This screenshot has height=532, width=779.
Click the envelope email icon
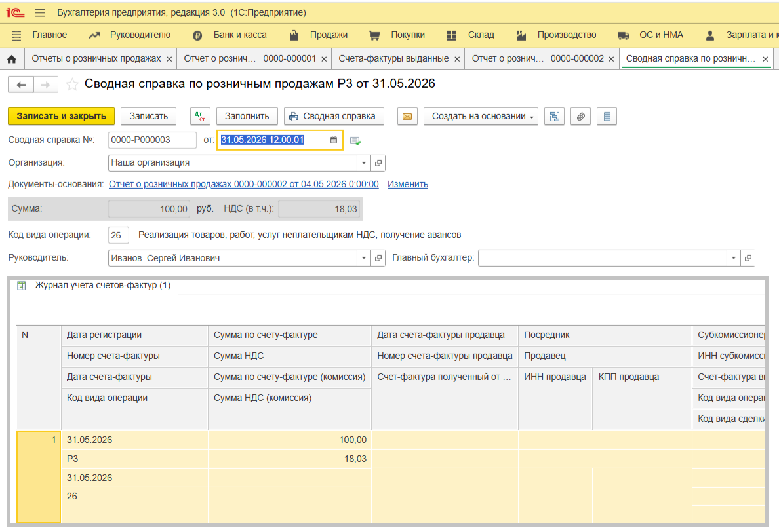[x=407, y=116]
